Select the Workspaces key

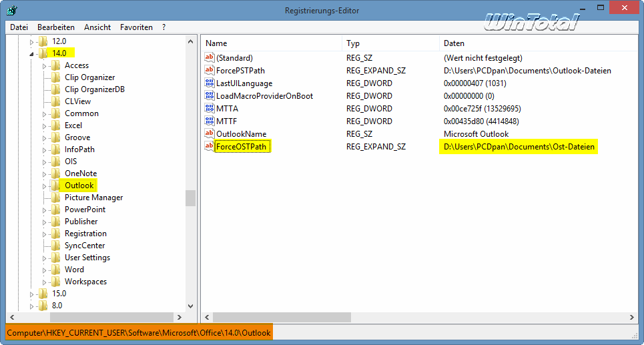pyautogui.click(x=85, y=282)
